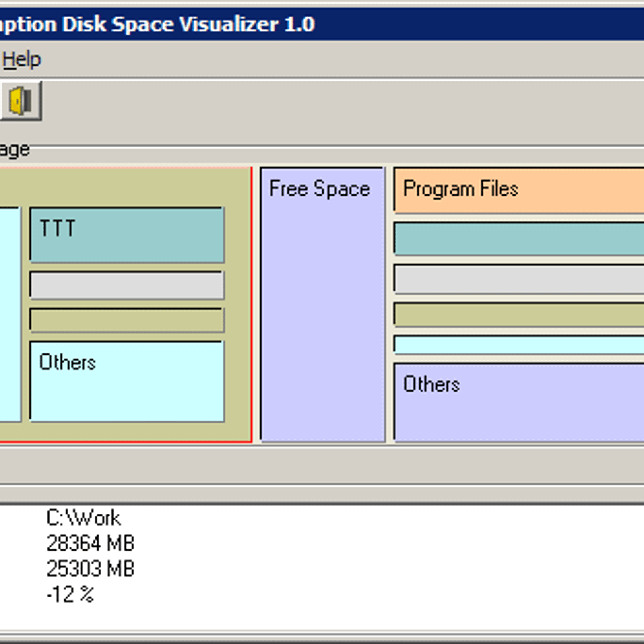
Task: Click the C:\Work path text
Action: (x=83, y=518)
